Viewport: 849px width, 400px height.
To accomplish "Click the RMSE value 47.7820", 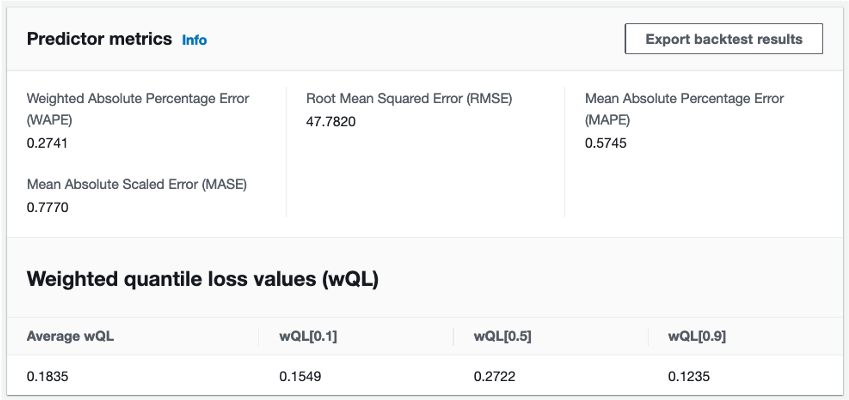I will 331,121.
